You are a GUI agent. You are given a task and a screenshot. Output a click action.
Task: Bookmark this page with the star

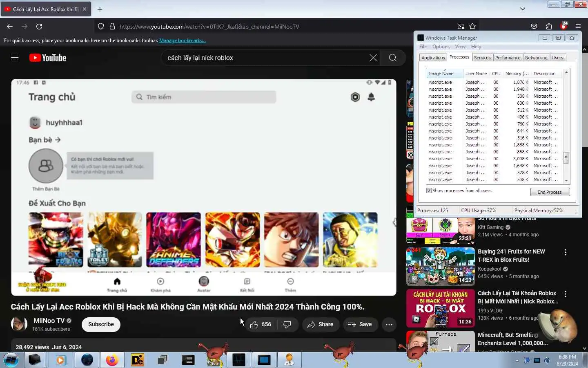pos(472,27)
